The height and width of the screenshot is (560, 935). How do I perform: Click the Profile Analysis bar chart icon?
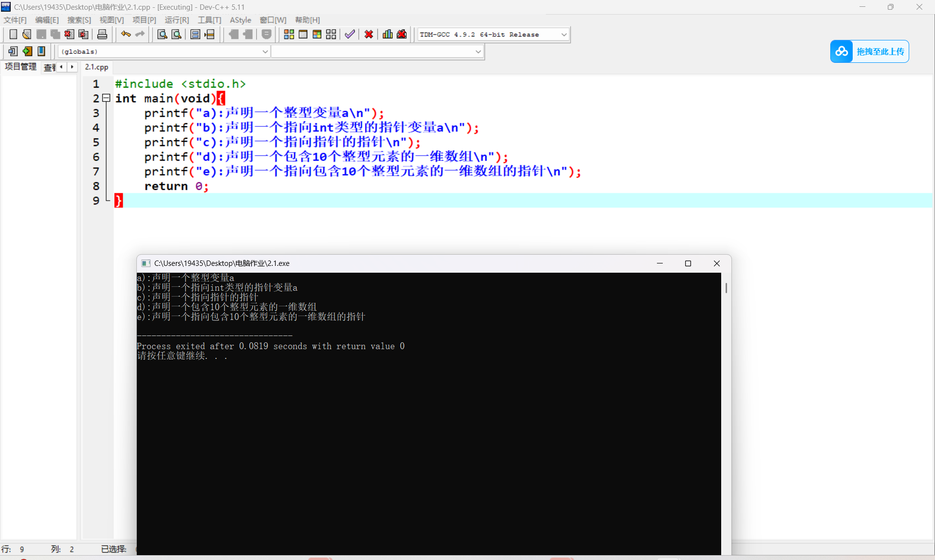pos(388,35)
